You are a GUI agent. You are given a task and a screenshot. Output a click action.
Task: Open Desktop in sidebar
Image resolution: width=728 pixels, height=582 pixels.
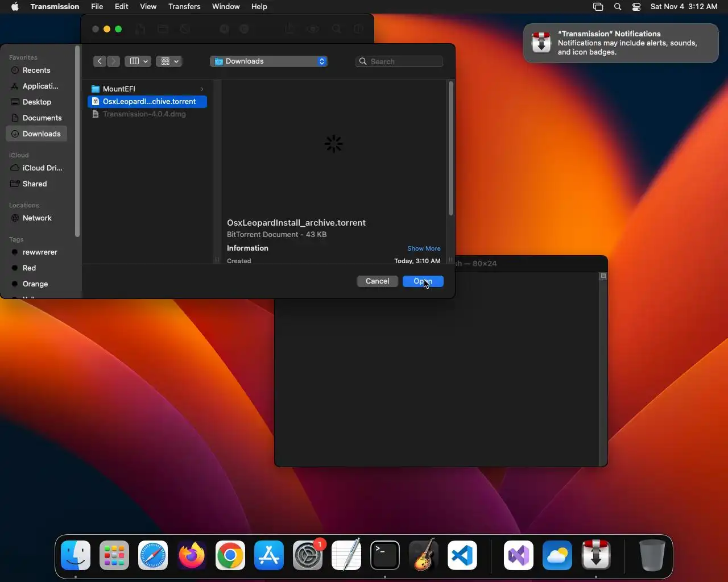click(36, 102)
